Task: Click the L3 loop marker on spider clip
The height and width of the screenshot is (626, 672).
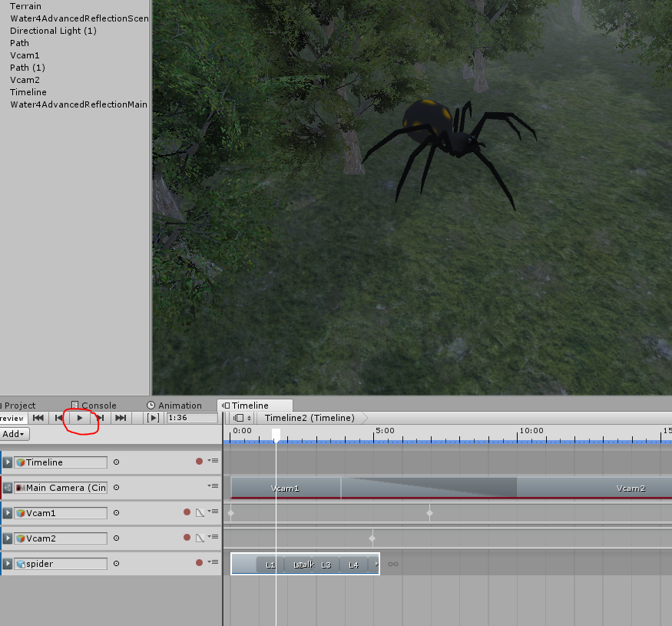Action: pyautogui.click(x=326, y=565)
